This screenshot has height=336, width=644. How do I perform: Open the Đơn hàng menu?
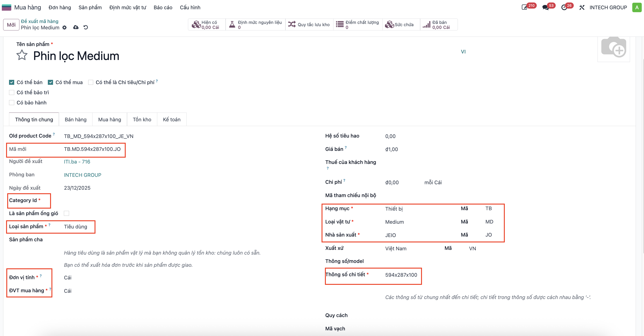(60, 7)
